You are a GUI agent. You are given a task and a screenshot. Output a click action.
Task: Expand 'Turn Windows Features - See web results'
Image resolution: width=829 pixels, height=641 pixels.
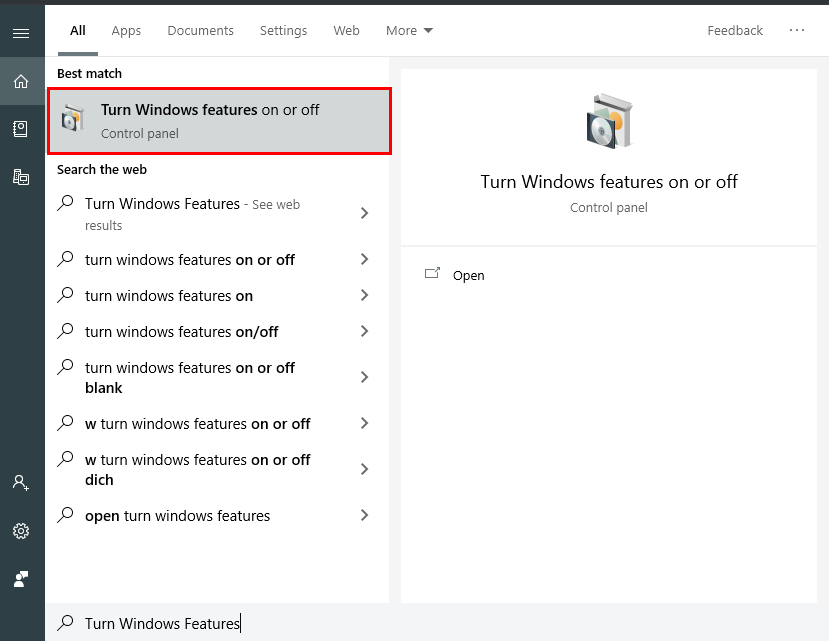pyautogui.click(x=365, y=213)
